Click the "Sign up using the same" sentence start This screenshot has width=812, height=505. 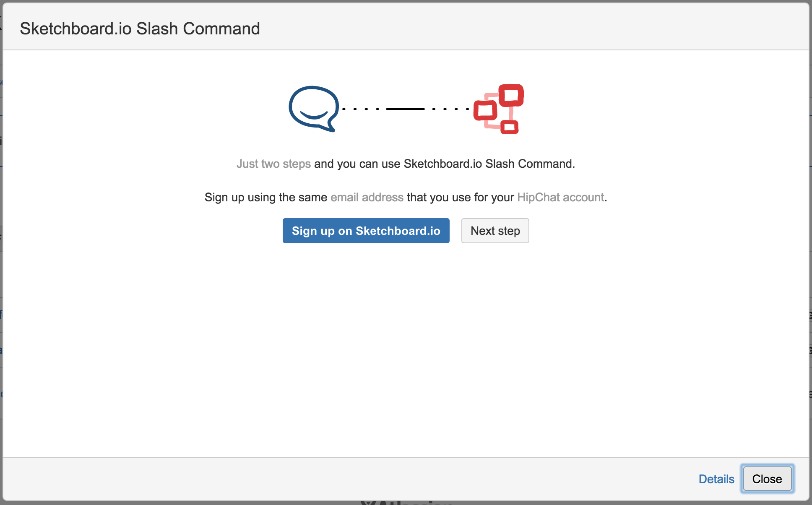pos(266,197)
